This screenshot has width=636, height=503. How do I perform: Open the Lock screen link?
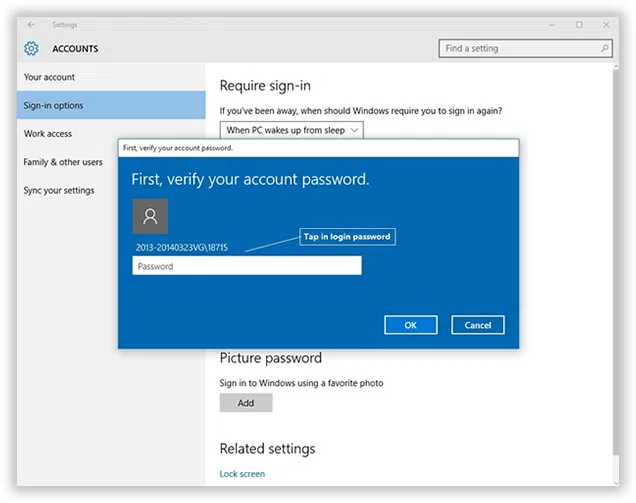pos(242,474)
